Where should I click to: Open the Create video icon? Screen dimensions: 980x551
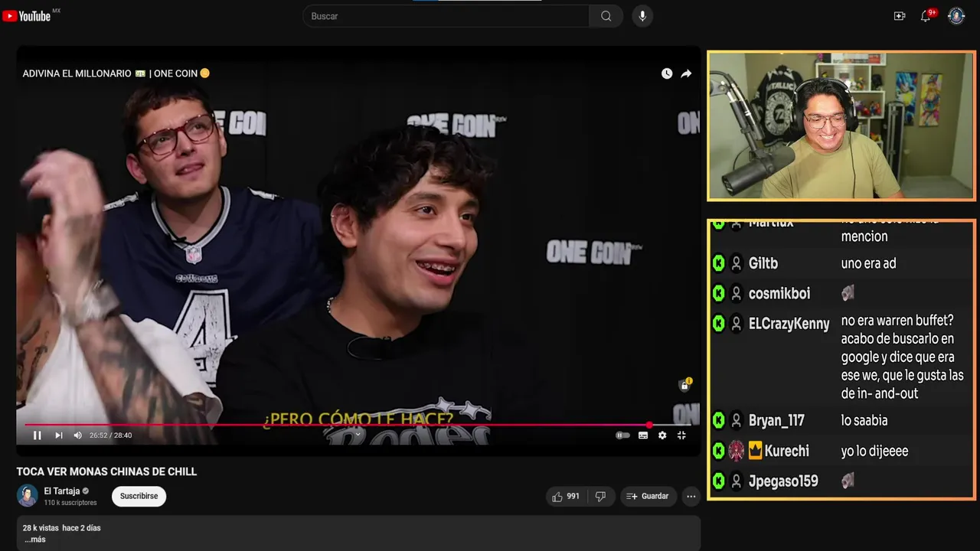pyautogui.click(x=900, y=16)
